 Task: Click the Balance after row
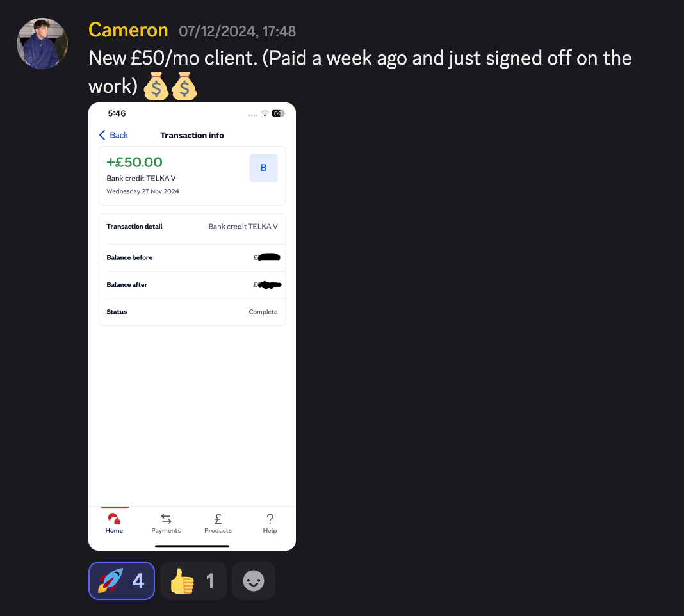pyautogui.click(x=192, y=285)
